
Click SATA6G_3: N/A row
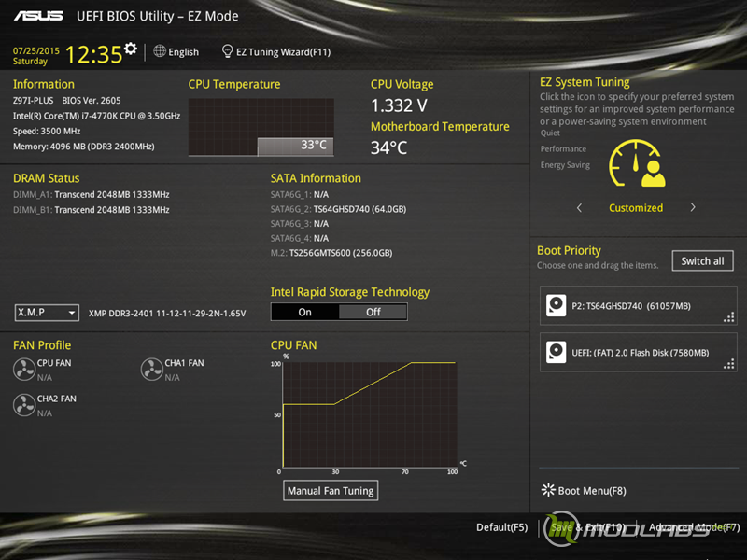(x=300, y=224)
